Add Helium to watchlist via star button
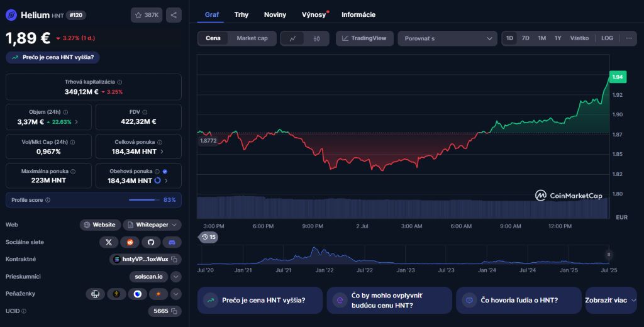Image resolution: width=644 pixels, height=327 pixels. [147, 15]
